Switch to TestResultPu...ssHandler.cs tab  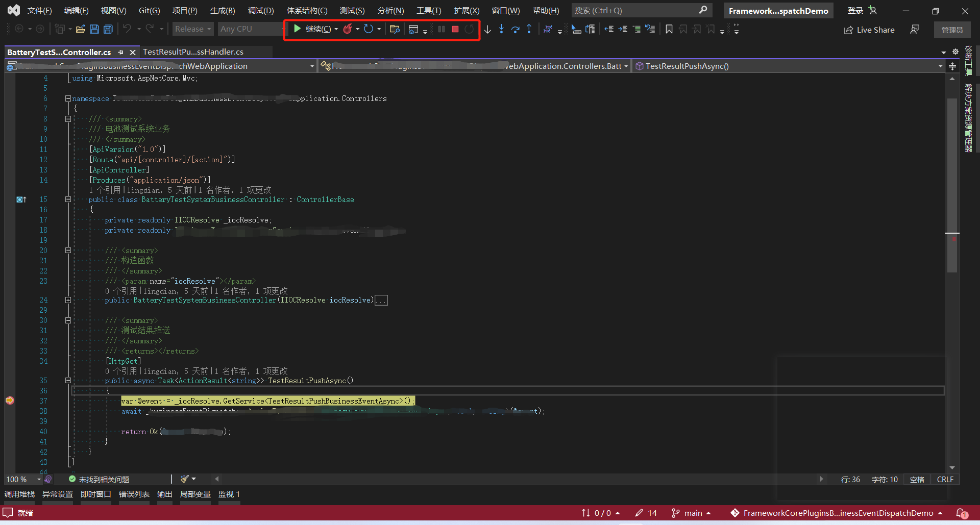pos(193,52)
